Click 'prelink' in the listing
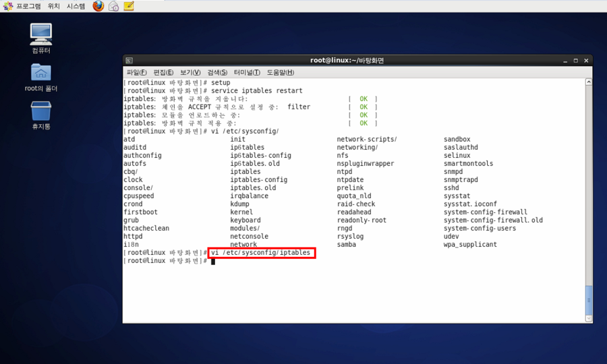This screenshot has height=364, width=607. tap(350, 188)
